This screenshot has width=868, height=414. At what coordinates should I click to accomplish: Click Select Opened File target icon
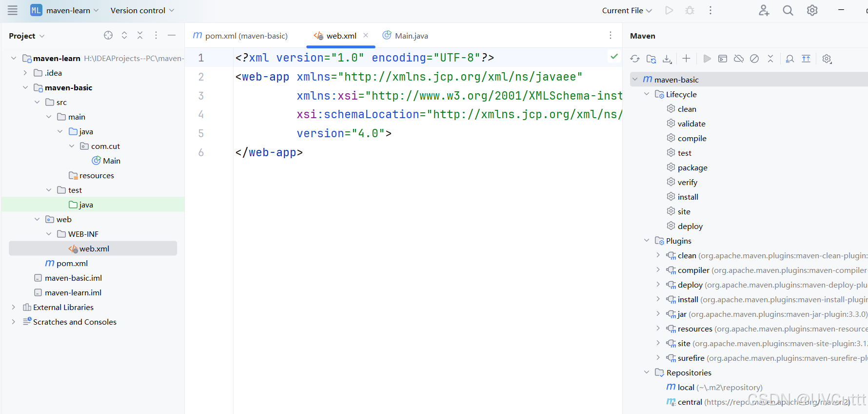(108, 35)
